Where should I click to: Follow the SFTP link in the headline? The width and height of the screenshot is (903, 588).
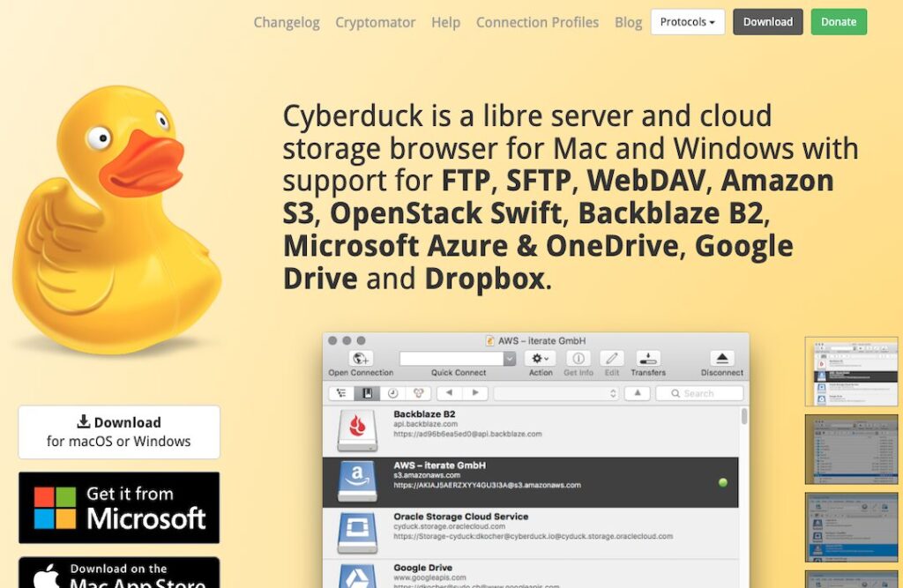click(x=539, y=180)
